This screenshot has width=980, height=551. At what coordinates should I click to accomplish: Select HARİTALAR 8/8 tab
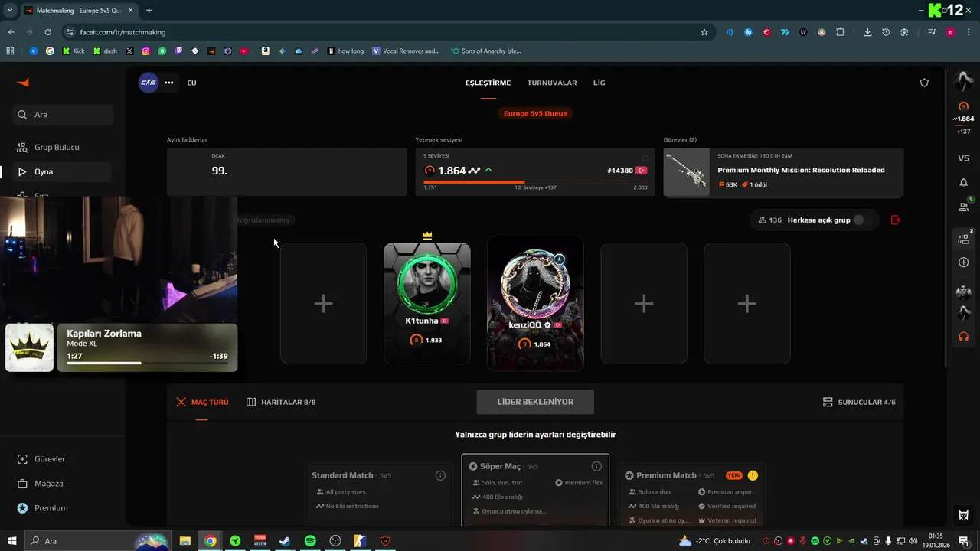point(281,402)
